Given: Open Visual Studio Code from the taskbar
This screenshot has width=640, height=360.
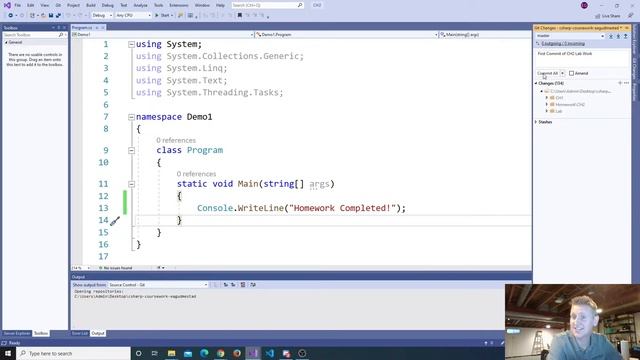Looking at the screenshot, I should click(x=270, y=353).
